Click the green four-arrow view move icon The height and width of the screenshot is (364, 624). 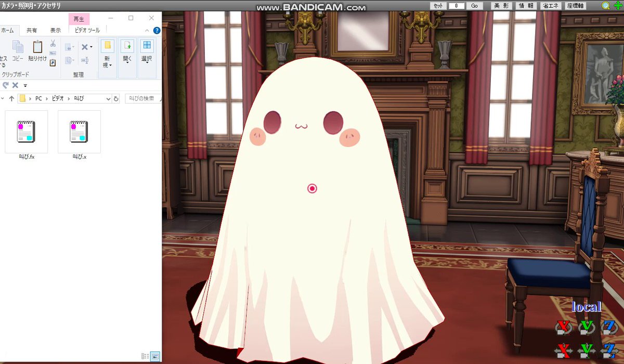[617, 6]
